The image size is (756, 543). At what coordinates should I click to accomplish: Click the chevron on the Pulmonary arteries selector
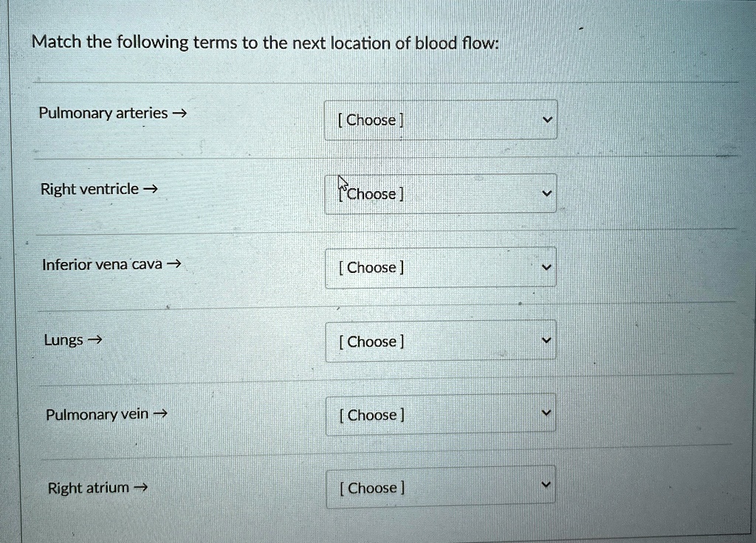(546, 118)
